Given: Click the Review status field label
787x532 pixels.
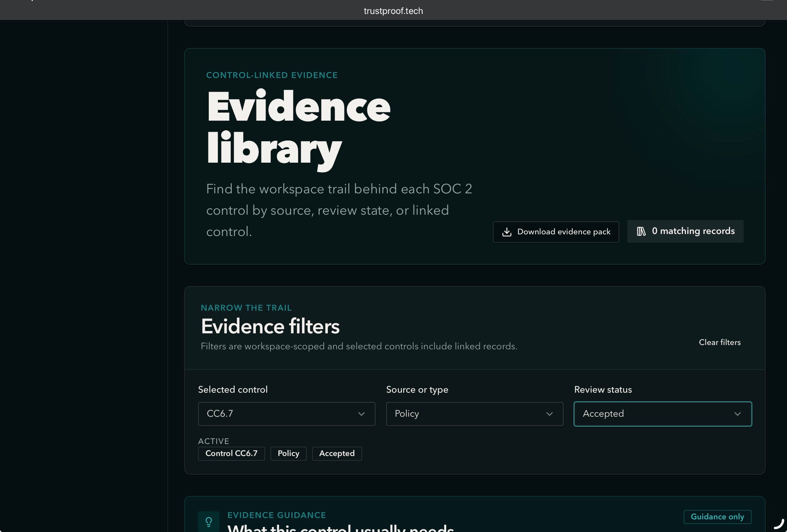Looking at the screenshot, I should point(603,390).
